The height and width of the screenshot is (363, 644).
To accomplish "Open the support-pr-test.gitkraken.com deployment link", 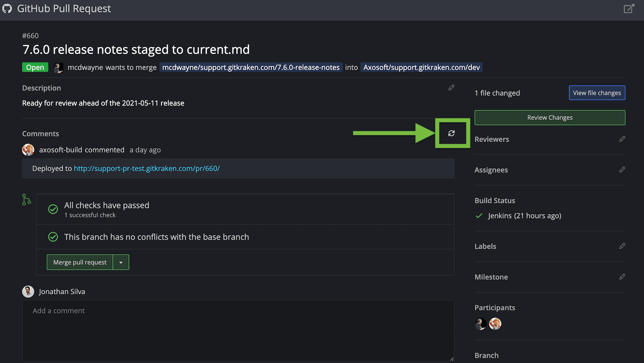I will pyautogui.click(x=147, y=168).
